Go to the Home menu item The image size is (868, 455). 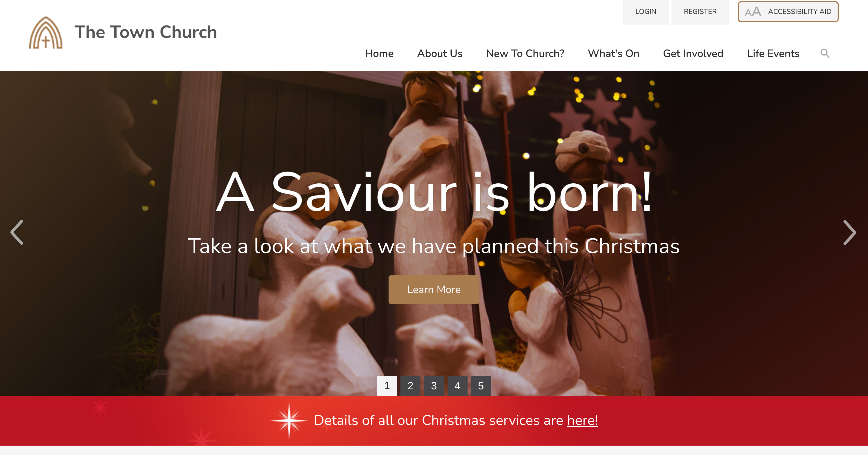pyautogui.click(x=379, y=54)
